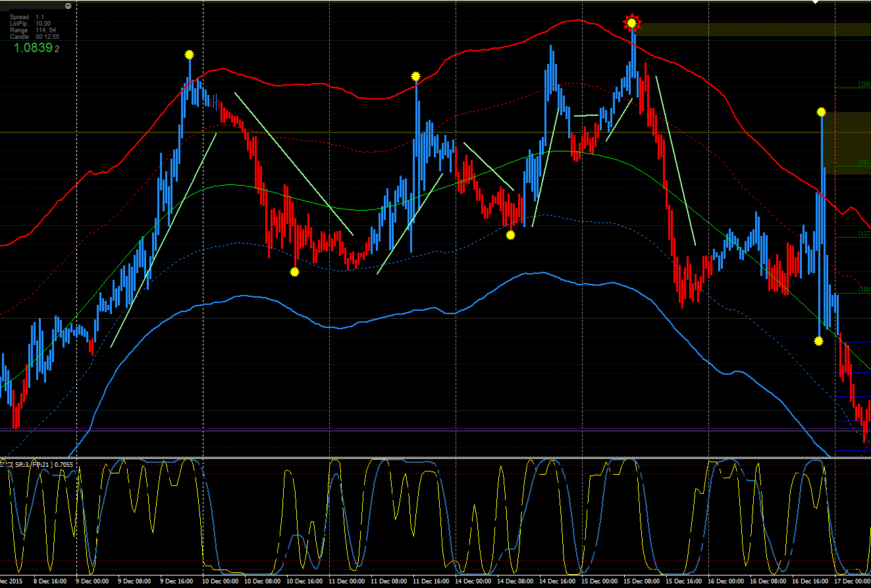Select the yellow dot below the 16 Dec 16:00 spike
This screenshot has height=588, width=871.
(x=818, y=341)
